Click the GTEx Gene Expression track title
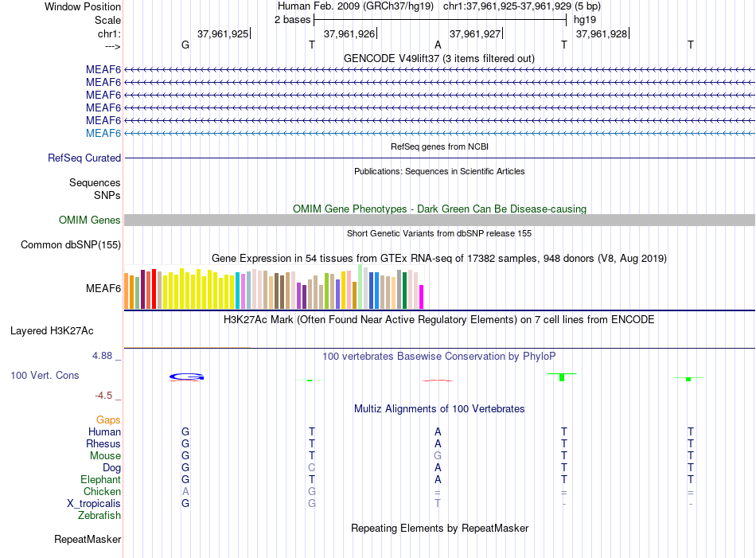 (x=439, y=258)
